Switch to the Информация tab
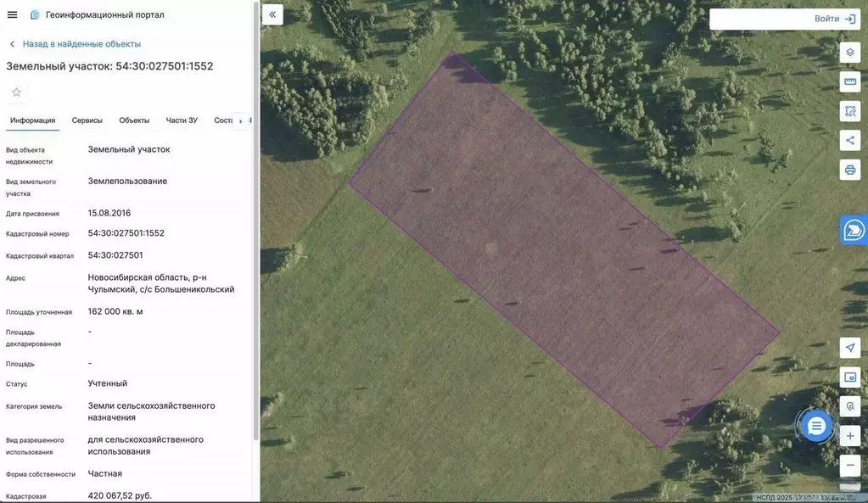This screenshot has width=868, height=503. [32, 120]
